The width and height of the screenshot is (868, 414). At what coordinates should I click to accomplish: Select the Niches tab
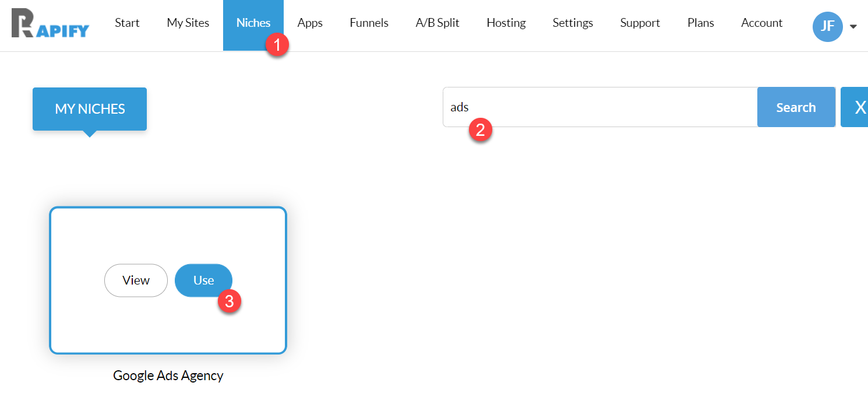(x=253, y=23)
